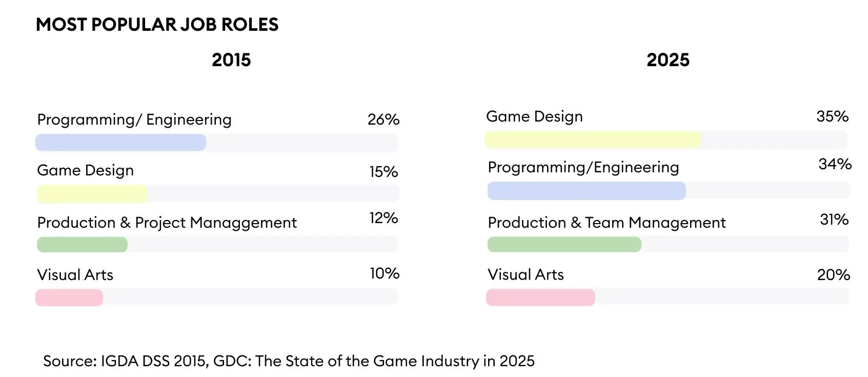Image resolution: width=868 pixels, height=377 pixels.
Task: Select the 2015 column heading
Action: (x=231, y=60)
